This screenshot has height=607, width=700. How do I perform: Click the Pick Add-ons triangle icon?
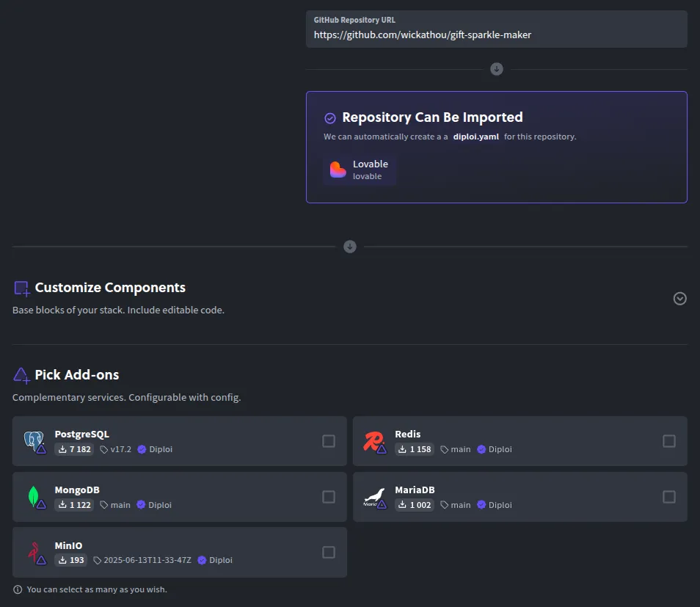tap(22, 375)
